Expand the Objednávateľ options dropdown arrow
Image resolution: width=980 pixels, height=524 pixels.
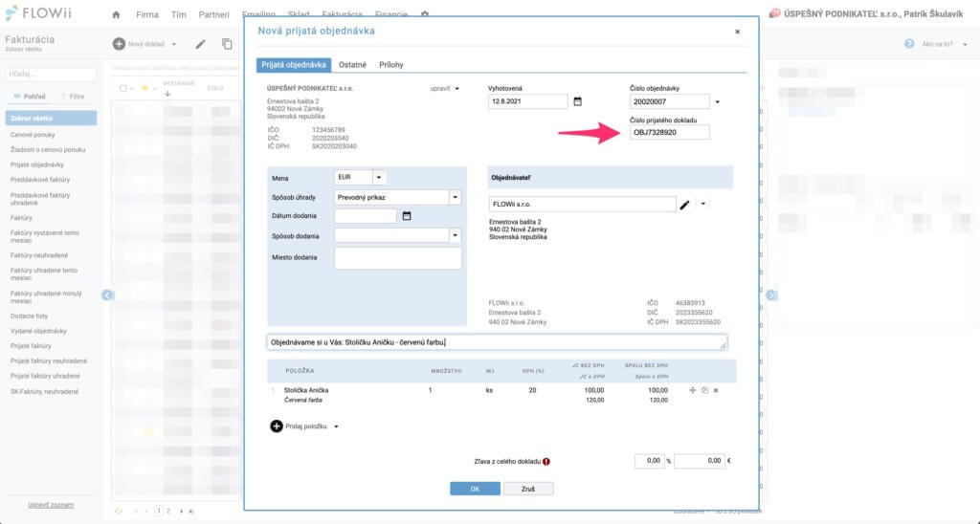point(703,205)
